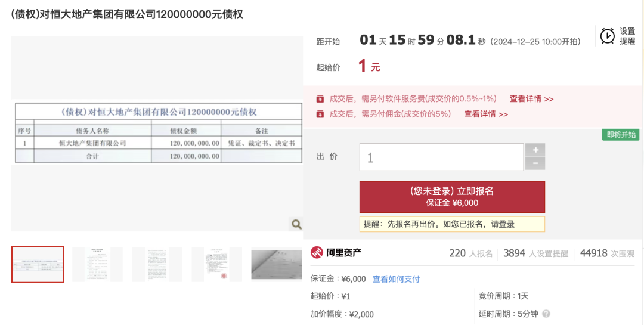Select the third document thumbnail

pos(157,264)
